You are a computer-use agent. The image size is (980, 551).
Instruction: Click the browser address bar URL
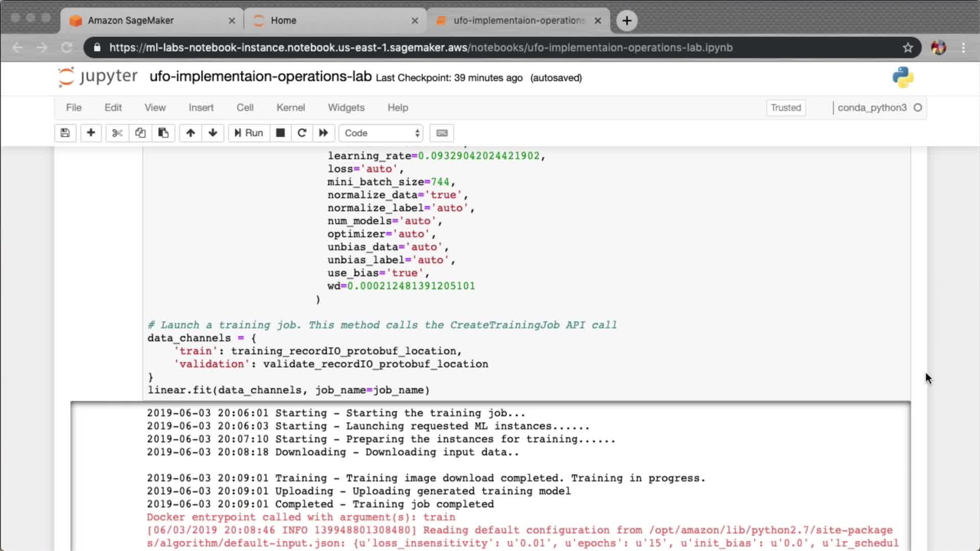pos(421,48)
